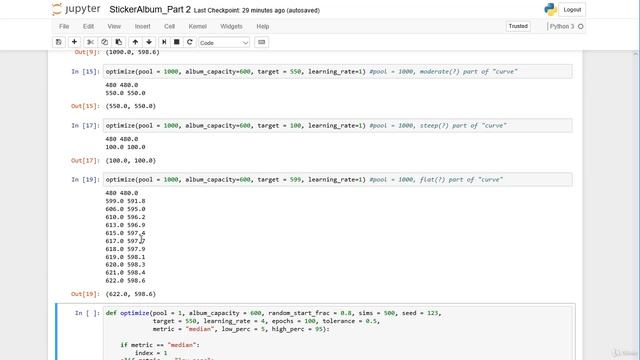Click into code cell In [15]
The image size is (640, 360).
pos(337,71)
